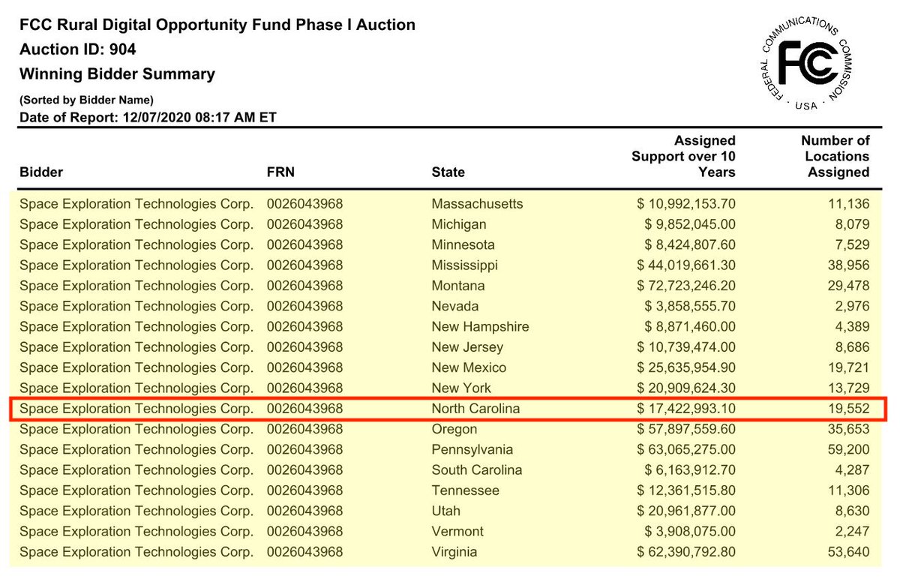Viewport: 900px width, 588px height.
Task: Select the State column header
Action: (x=448, y=172)
